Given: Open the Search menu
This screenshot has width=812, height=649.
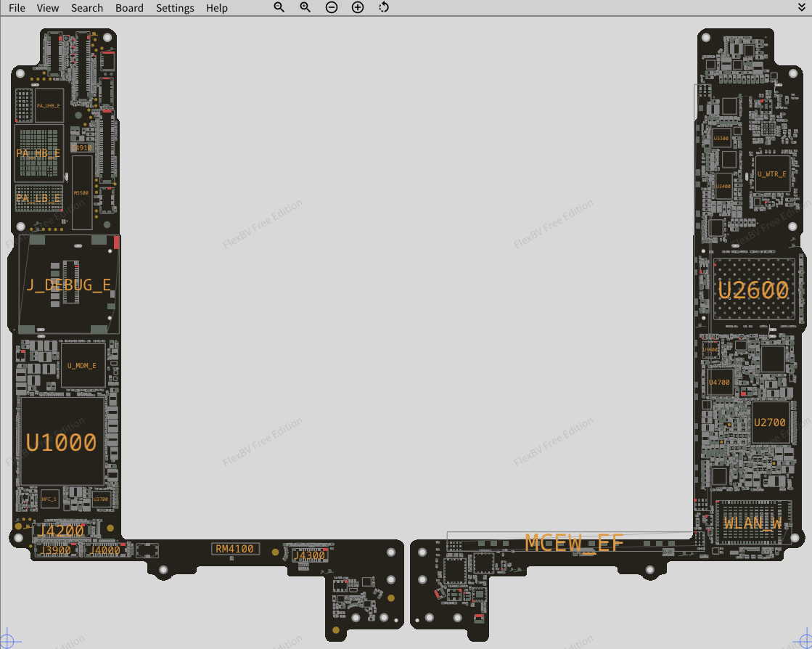Looking at the screenshot, I should tap(87, 8).
